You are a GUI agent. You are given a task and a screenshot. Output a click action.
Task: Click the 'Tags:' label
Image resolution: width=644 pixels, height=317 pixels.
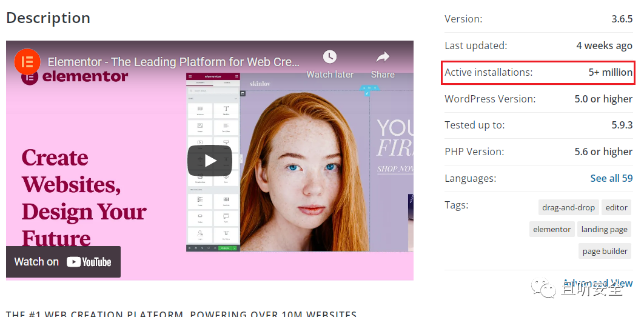point(456,204)
